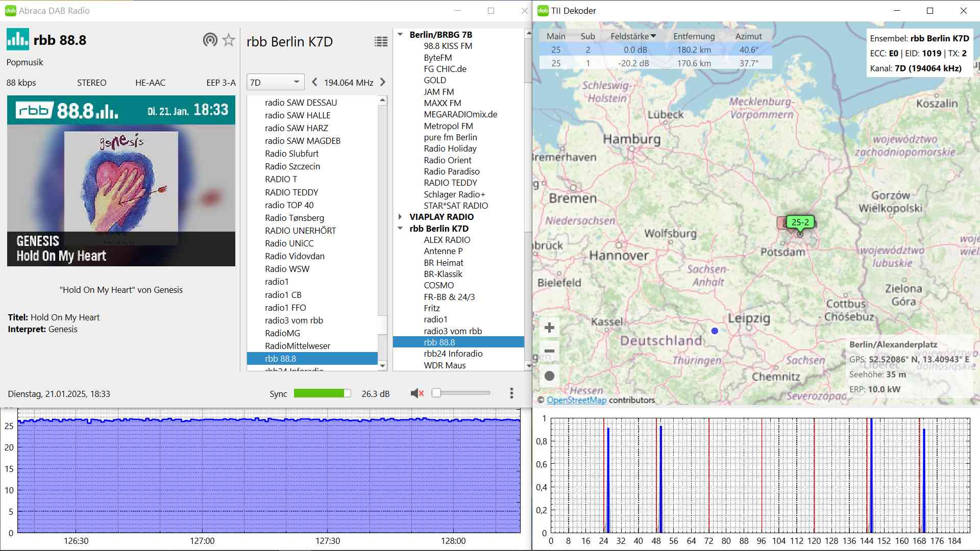980x551 pixels.
Task: Unmute audio via the speaker icon
Action: pyautogui.click(x=417, y=393)
